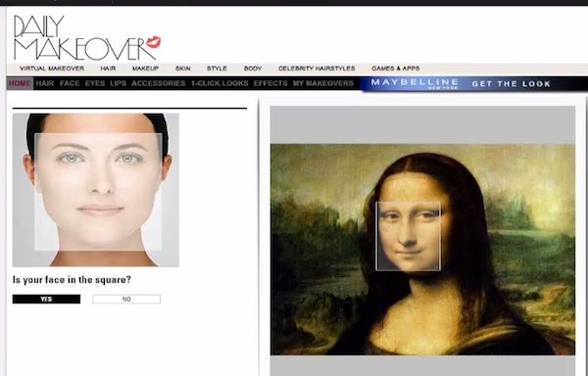Click the Maybelline Get The Look banner

[474, 83]
